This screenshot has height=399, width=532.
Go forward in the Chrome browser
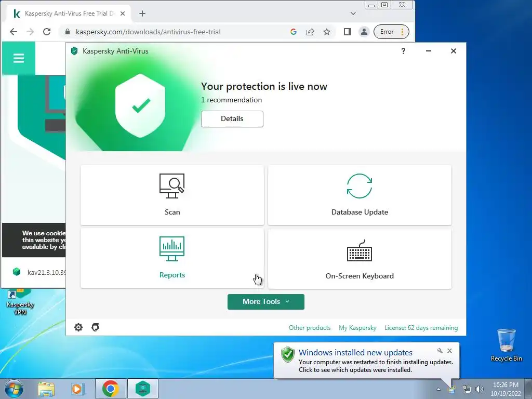click(30, 32)
